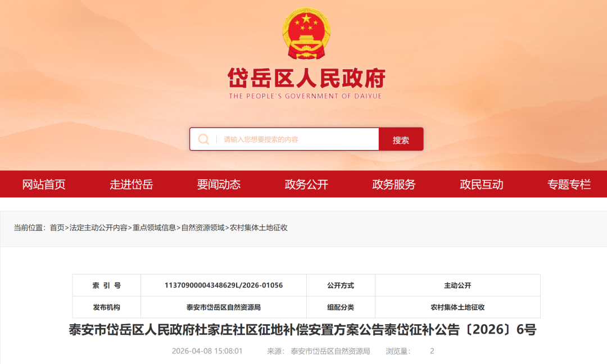
Task: Click the index number 11370900004348629L/2026-01056
Action: pyautogui.click(x=224, y=285)
